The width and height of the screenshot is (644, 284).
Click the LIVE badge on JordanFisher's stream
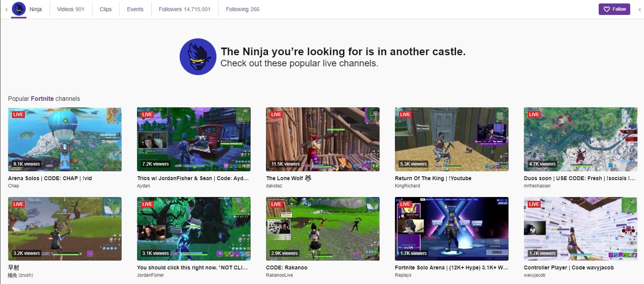pos(147,204)
